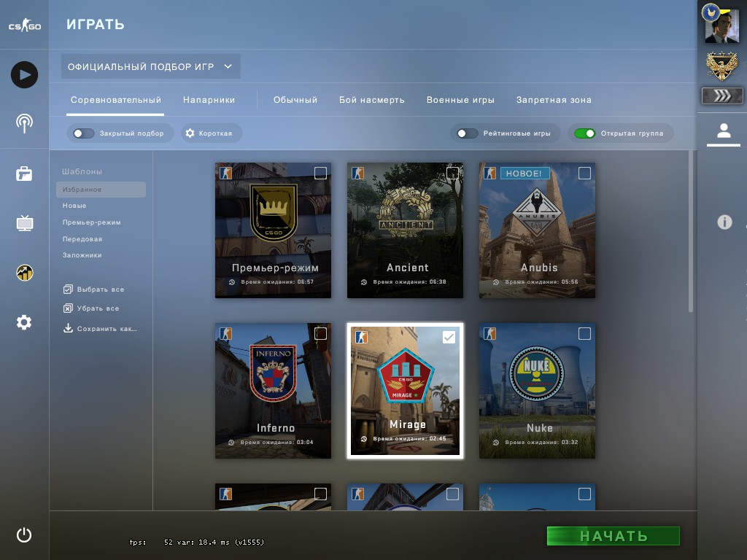
Task: Switch to Военные игры tab
Action: 461,100
